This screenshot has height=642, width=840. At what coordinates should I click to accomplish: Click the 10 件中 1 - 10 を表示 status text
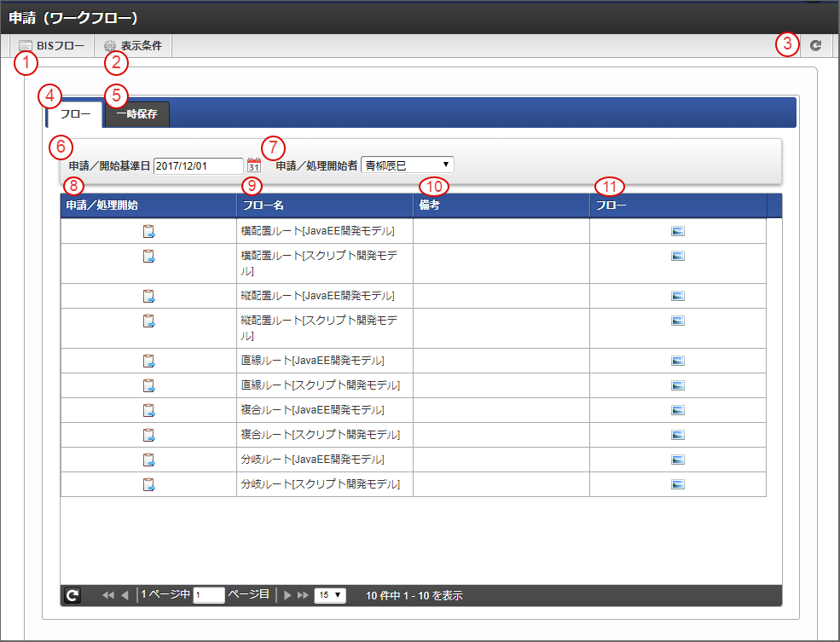pos(414,595)
